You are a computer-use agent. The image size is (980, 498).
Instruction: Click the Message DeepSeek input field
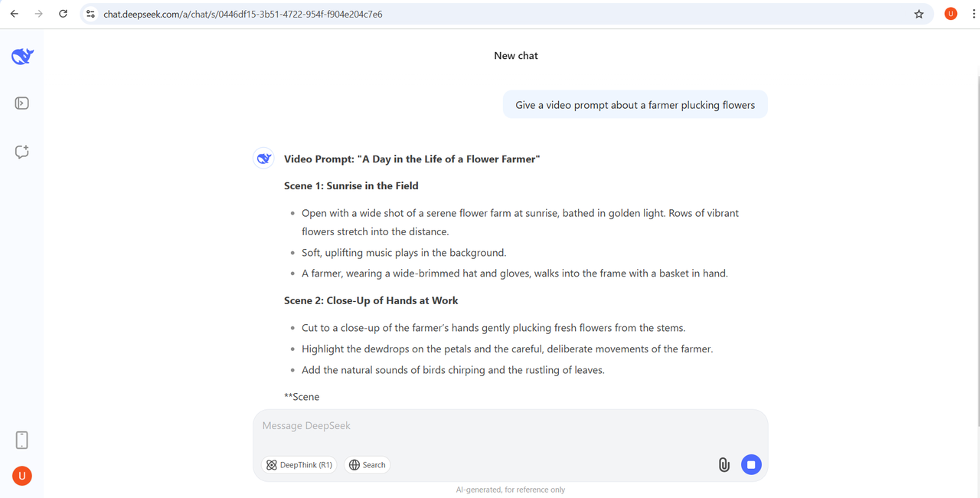(510, 426)
